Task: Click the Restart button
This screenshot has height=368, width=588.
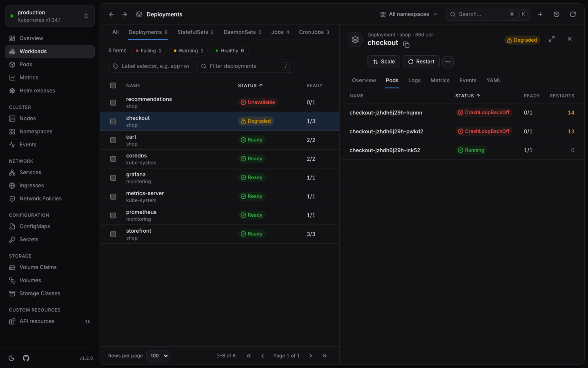Action: [x=421, y=62]
